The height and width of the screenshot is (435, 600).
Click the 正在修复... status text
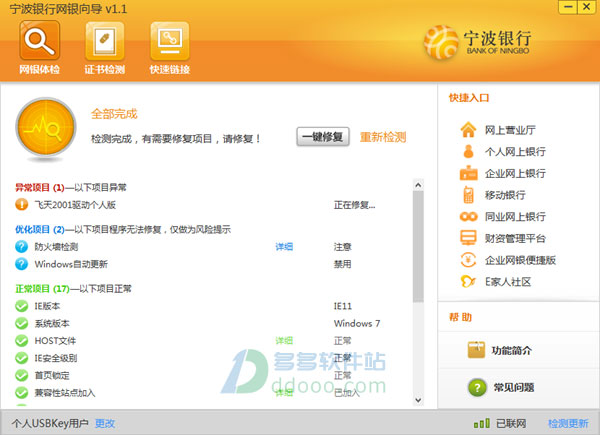(354, 205)
